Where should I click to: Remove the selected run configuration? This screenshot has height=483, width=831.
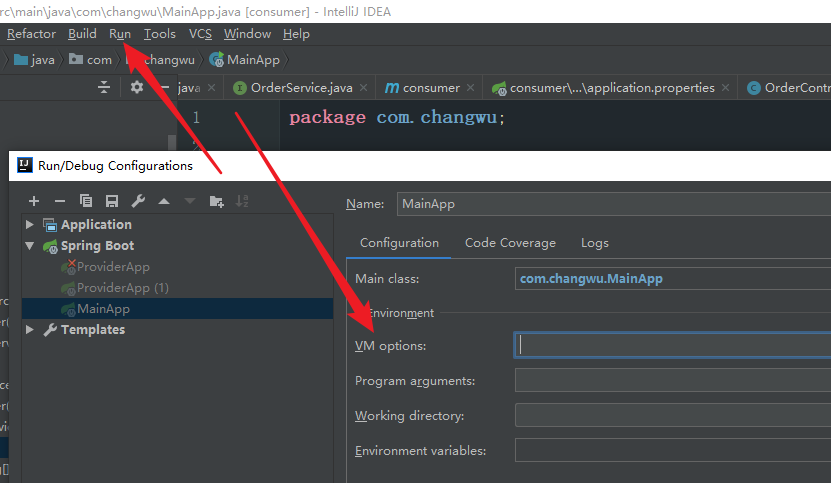60,201
